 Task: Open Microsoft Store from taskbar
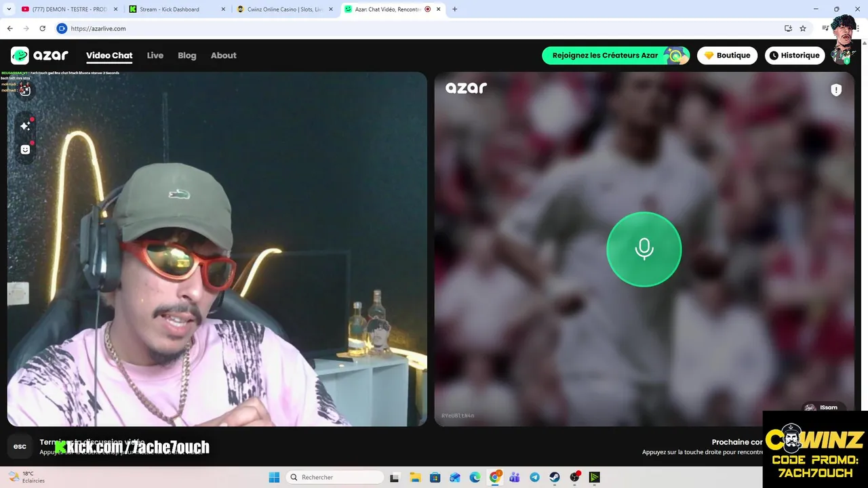coord(435,477)
